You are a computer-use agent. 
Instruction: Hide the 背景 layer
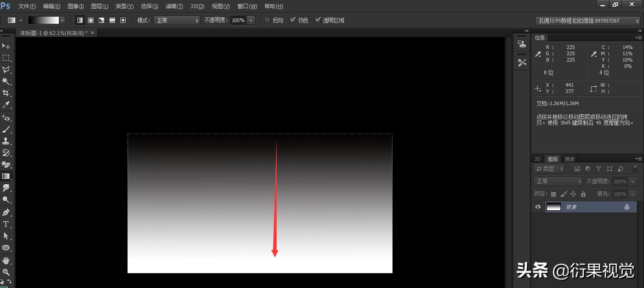pyautogui.click(x=538, y=207)
